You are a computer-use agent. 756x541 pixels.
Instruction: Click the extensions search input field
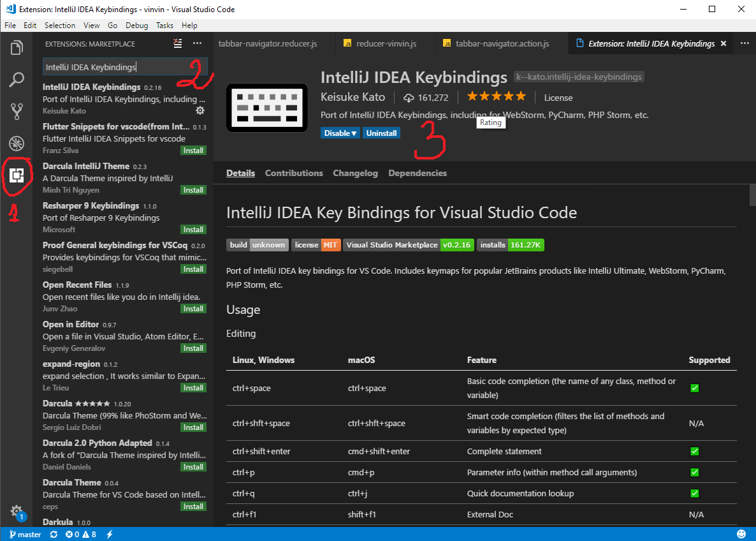[x=125, y=66]
